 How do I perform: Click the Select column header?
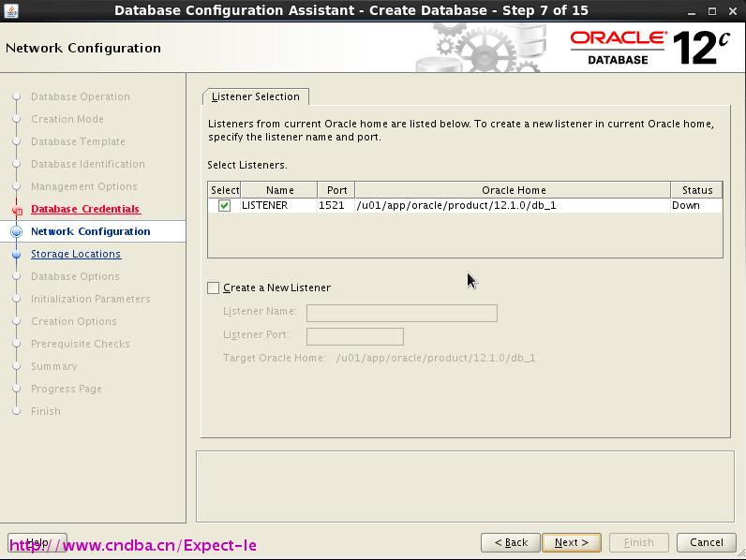click(x=225, y=190)
